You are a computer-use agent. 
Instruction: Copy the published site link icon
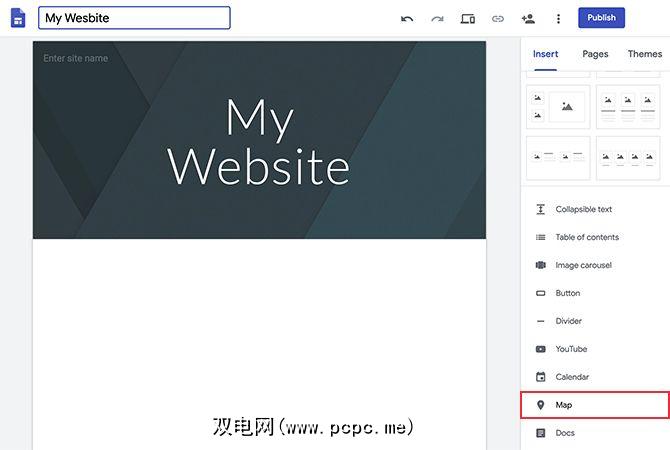(x=498, y=19)
